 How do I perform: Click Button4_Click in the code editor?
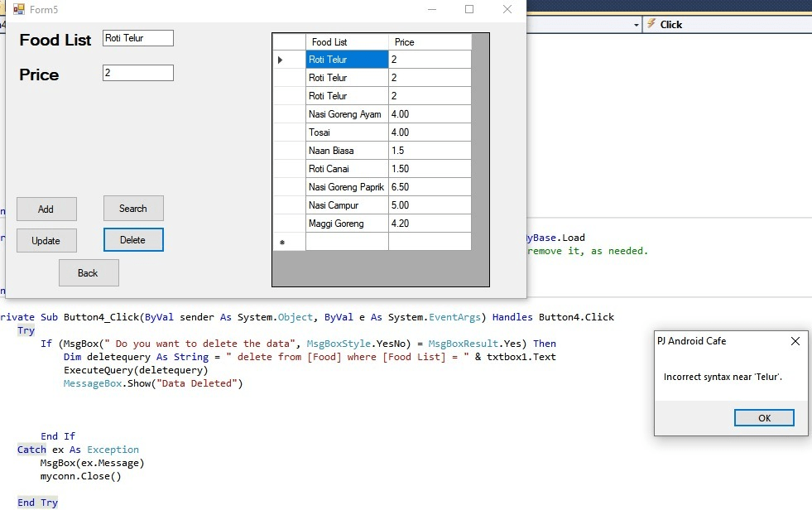coord(101,317)
